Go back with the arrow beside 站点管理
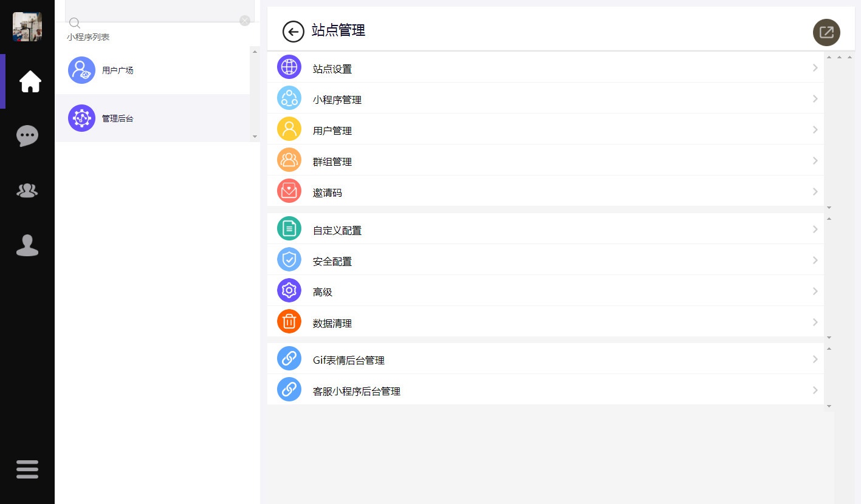 (x=293, y=32)
